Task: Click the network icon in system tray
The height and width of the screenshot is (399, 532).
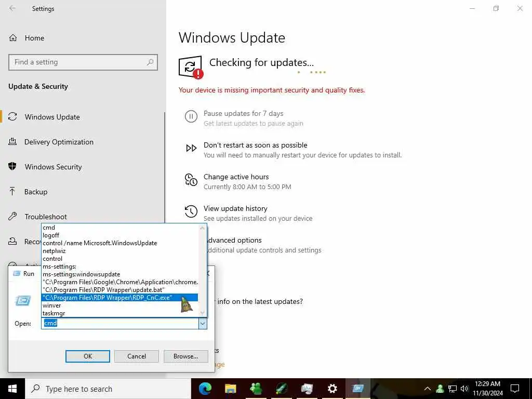Action: [453, 389]
